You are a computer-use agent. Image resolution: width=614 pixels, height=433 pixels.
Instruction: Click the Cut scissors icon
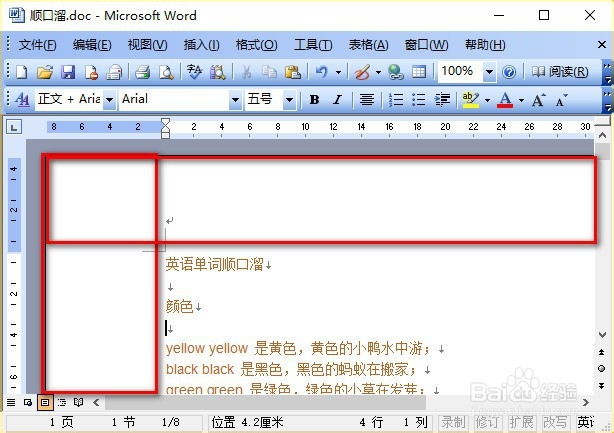click(246, 72)
